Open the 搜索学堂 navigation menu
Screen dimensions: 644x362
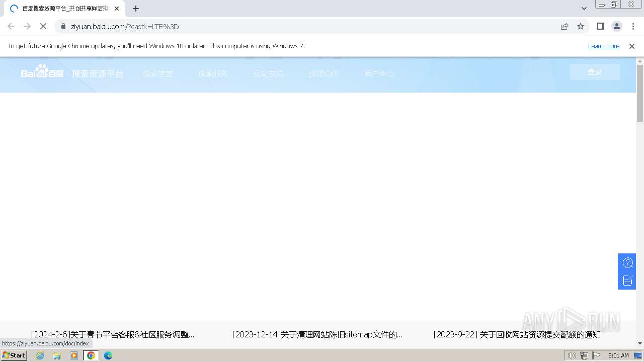pyautogui.click(x=158, y=73)
